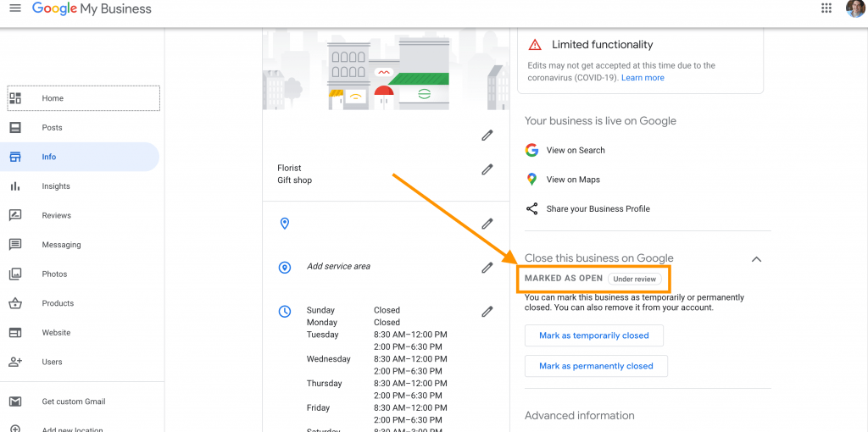Click the Insights bar chart icon
Screen dimensions: 868x432
15,186
